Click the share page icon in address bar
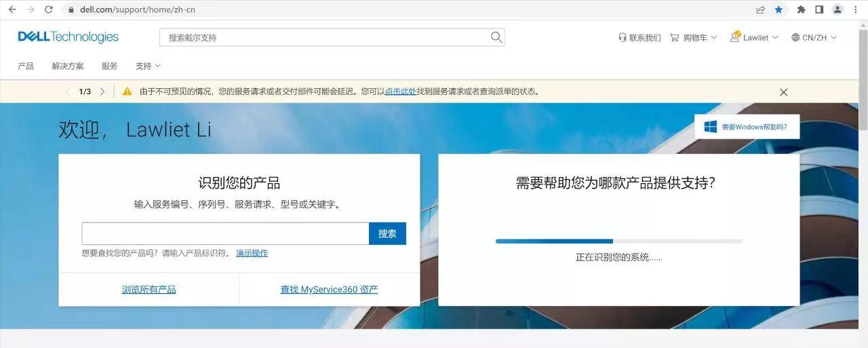The height and width of the screenshot is (348, 868). (761, 9)
